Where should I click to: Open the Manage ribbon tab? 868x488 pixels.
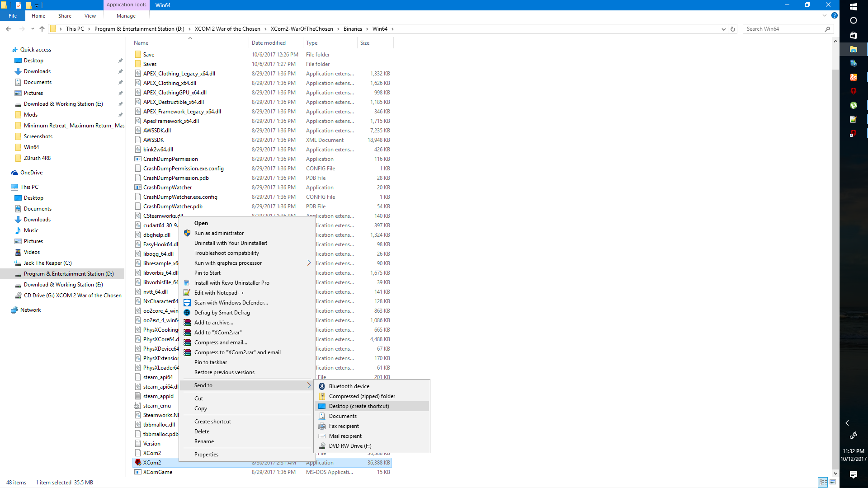click(126, 16)
